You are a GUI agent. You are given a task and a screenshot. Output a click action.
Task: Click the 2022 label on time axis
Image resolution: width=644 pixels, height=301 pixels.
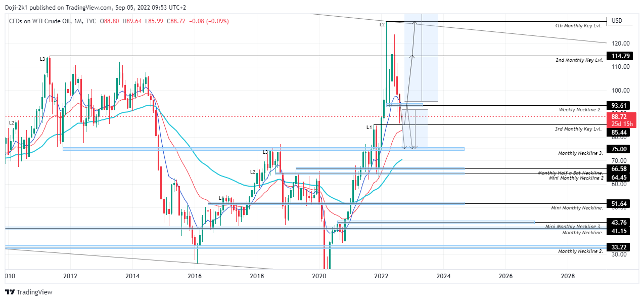(x=381, y=276)
